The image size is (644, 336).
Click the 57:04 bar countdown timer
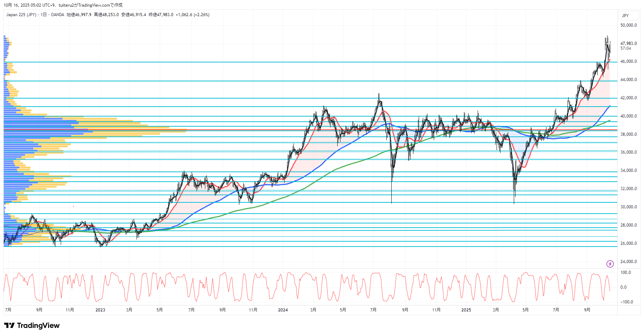point(625,48)
